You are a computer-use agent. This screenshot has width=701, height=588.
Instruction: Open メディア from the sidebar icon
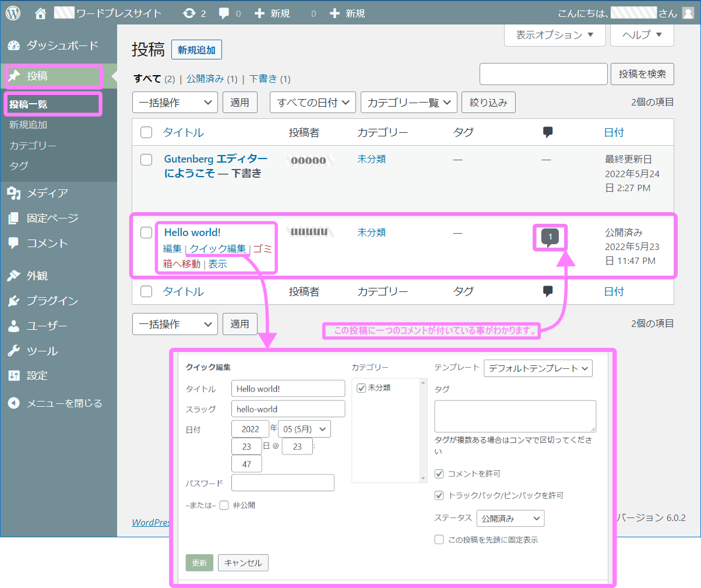click(13, 192)
